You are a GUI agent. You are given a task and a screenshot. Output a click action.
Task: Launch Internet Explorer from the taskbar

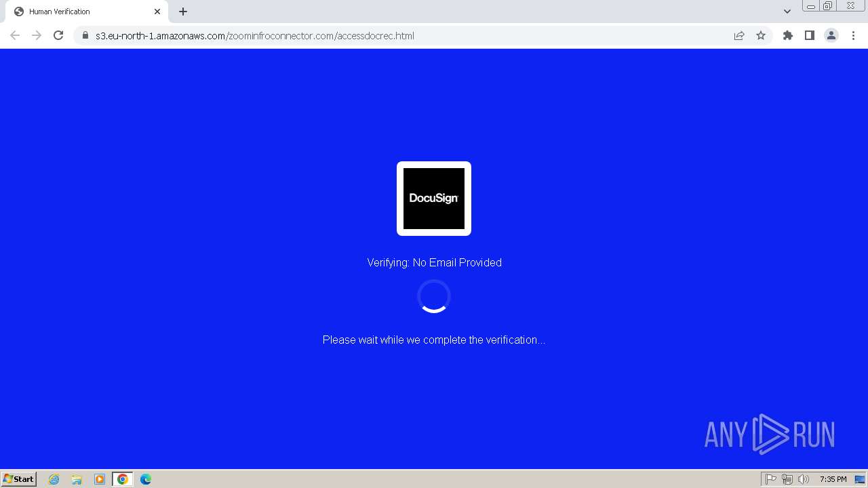54,479
